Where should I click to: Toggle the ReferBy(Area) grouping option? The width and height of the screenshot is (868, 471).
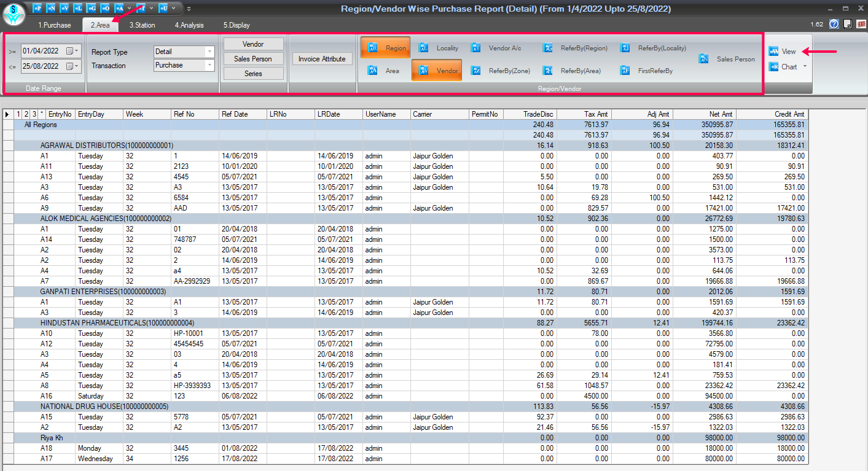click(572, 71)
